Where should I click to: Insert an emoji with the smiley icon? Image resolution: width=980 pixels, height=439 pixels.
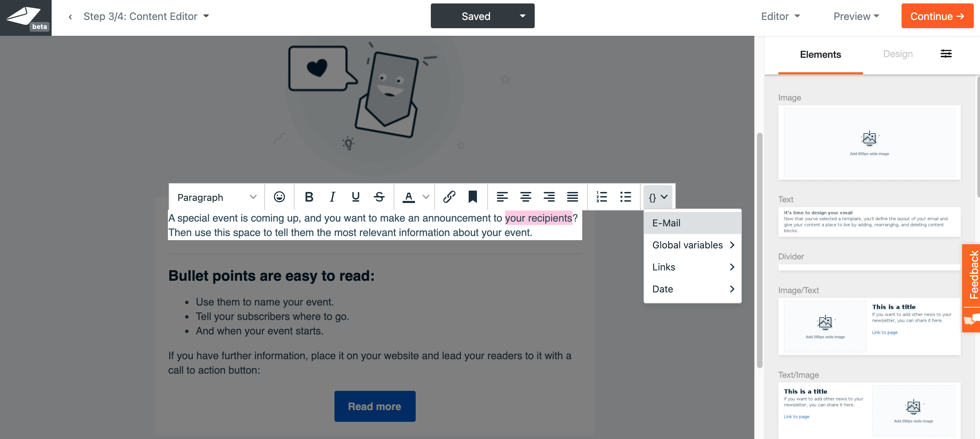[x=279, y=197]
